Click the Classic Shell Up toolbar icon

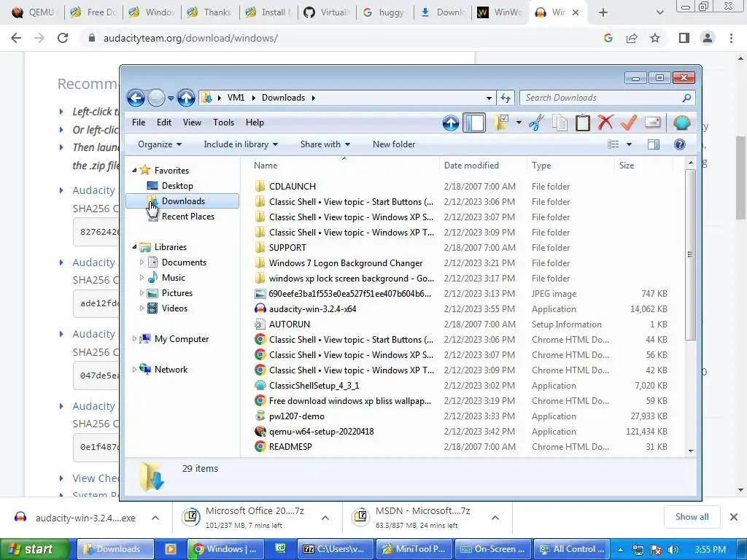point(450,122)
